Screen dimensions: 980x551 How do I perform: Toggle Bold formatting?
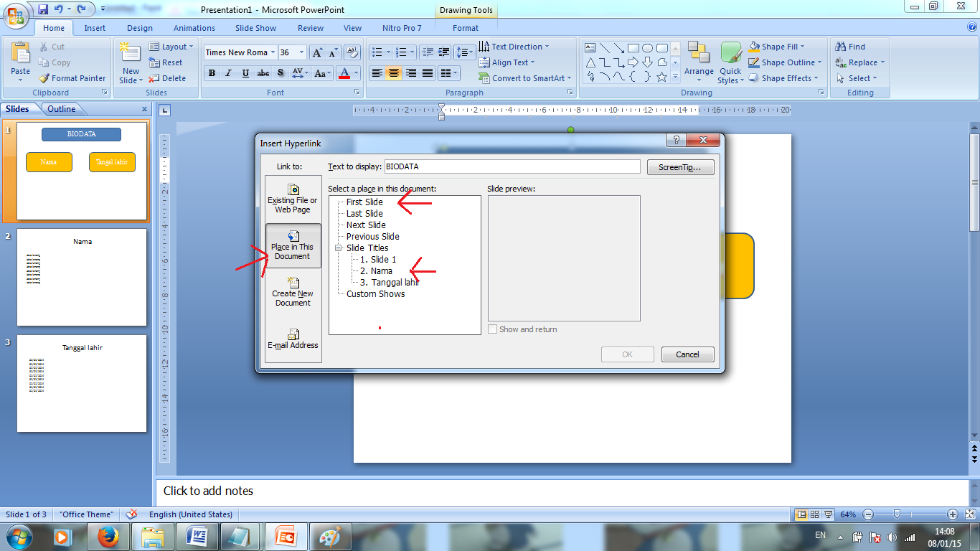click(212, 73)
